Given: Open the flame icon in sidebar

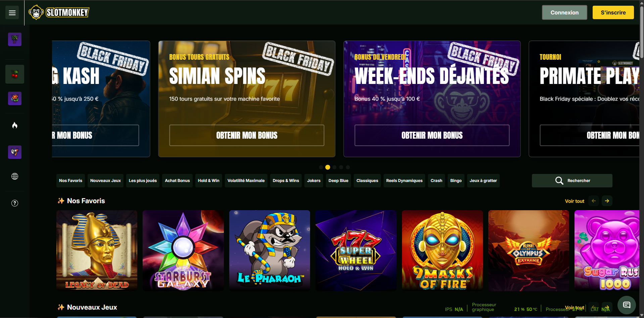Looking at the screenshot, I should pyautogui.click(x=15, y=125).
